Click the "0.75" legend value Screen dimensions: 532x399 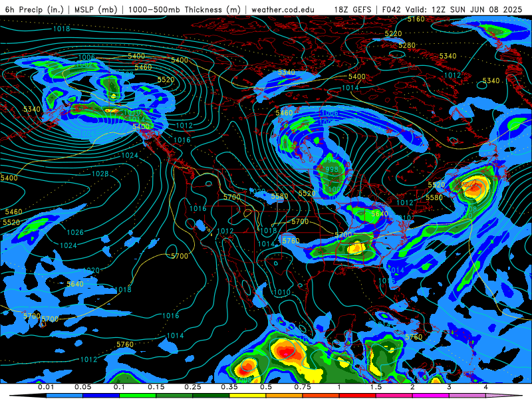point(303,387)
